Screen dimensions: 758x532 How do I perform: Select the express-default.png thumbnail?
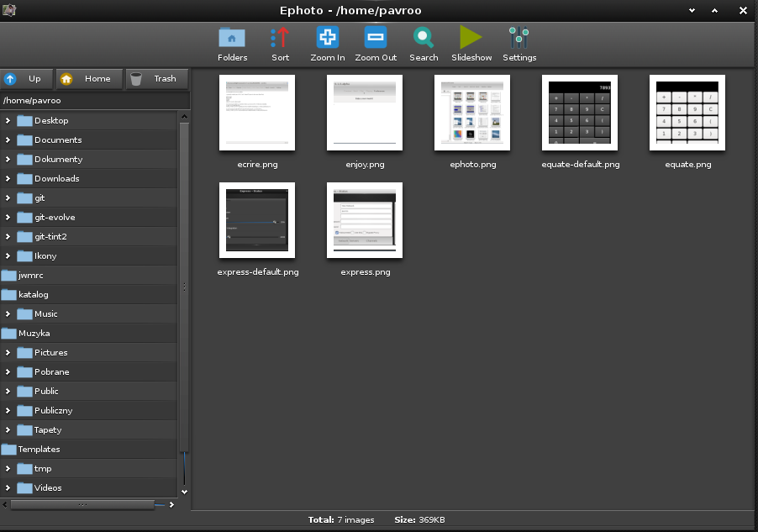257,220
